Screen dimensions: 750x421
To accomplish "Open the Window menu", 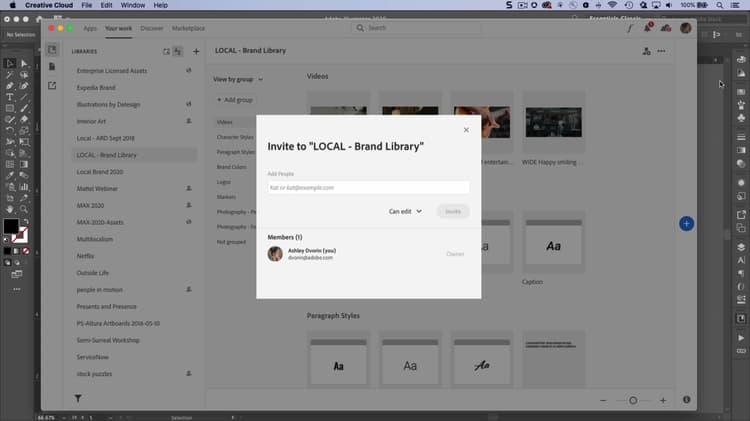I will (x=132, y=5).
